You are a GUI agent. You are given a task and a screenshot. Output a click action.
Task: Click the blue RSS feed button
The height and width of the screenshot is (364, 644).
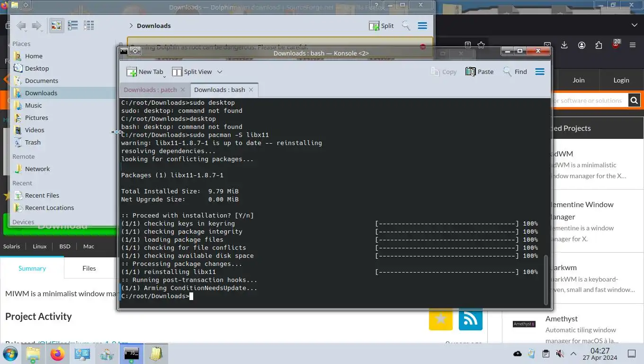470,318
